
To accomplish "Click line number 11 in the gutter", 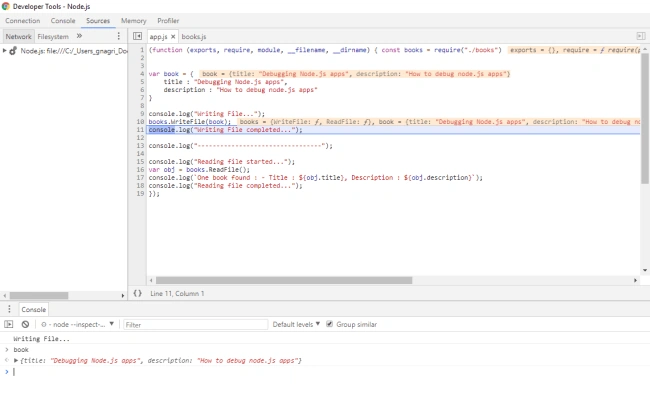I will [x=140, y=130].
